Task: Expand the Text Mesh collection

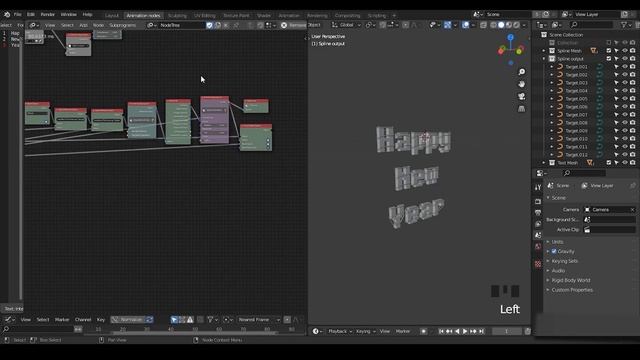Action: (544, 162)
